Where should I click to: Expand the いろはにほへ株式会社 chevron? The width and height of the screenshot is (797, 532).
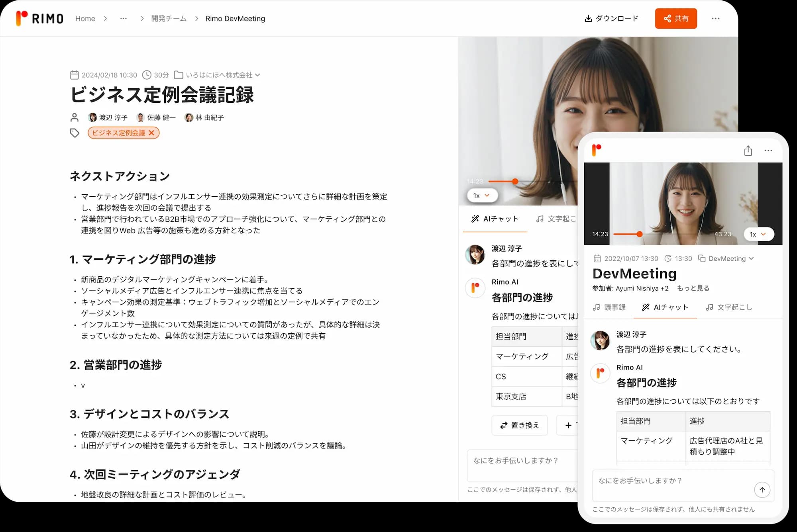[x=258, y=75]
